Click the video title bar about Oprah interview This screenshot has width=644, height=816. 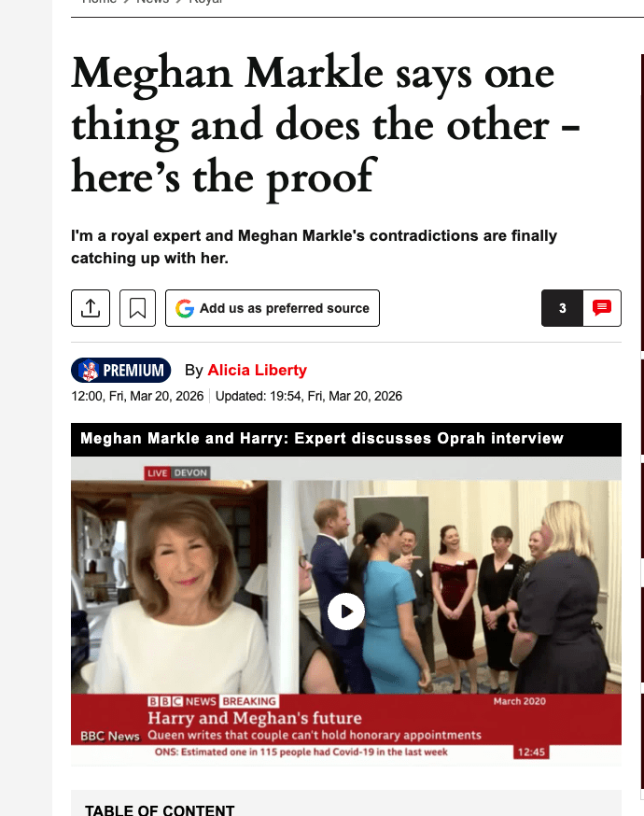tap(346, 440)
